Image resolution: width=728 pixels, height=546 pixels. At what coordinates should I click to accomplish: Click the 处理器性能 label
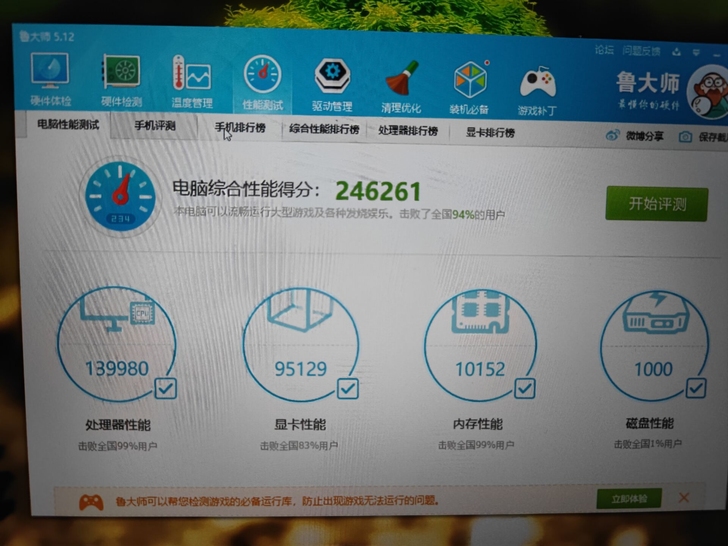118,425
